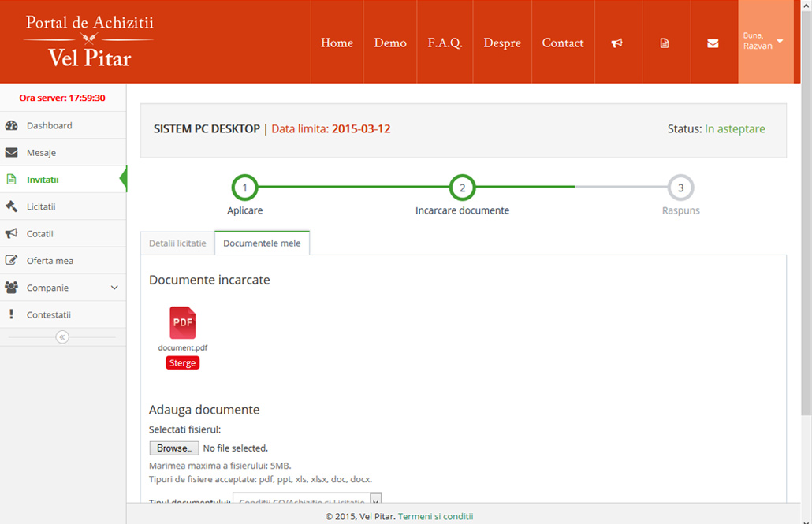812x524 pixels.
Task: Click the megaphone announcements icon in header
Action: [616, 43]
